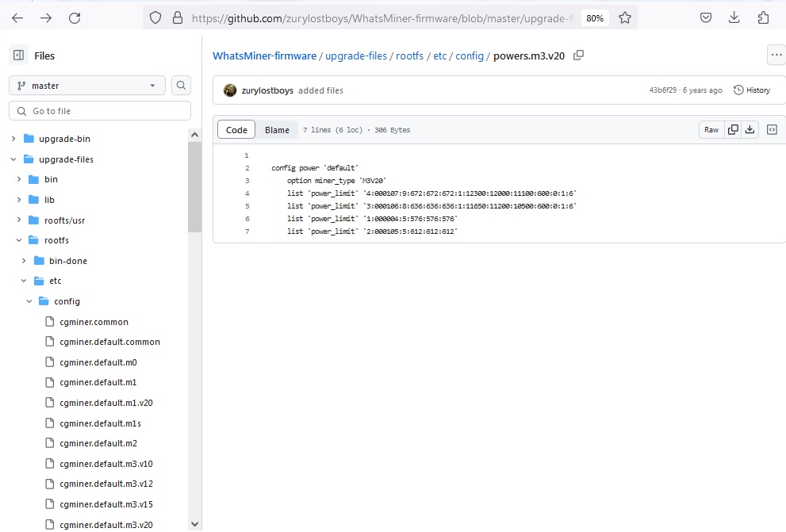786x532 pixels.
Task: Click the Raw button
Action: pos(711,130)
